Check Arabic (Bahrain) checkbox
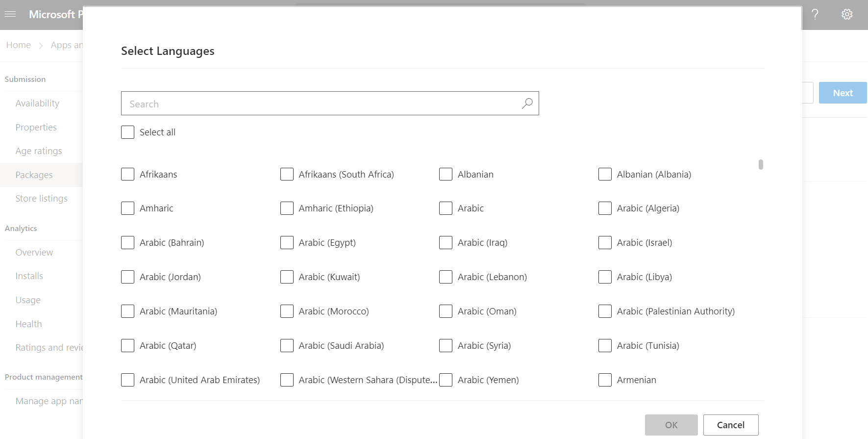 (127, 243)
